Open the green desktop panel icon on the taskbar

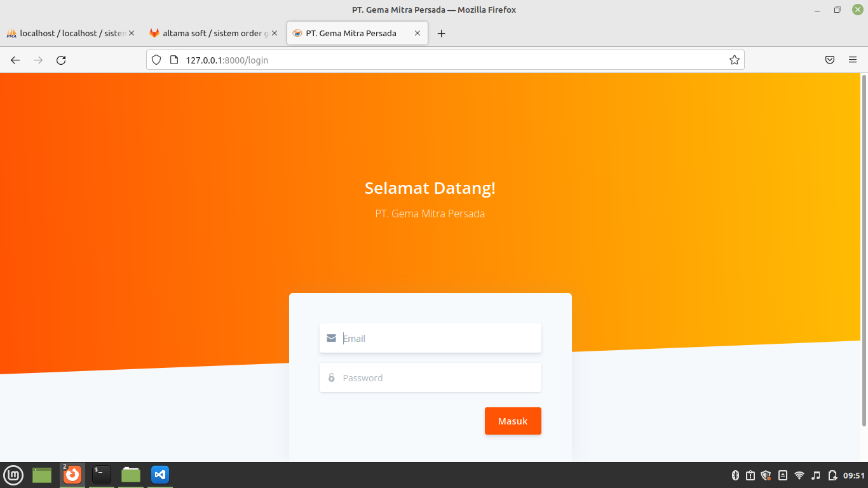point(42,475)
